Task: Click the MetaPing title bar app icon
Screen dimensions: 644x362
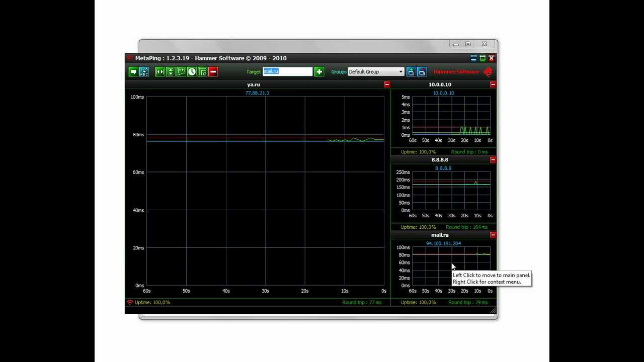Action: click(130, 58)
